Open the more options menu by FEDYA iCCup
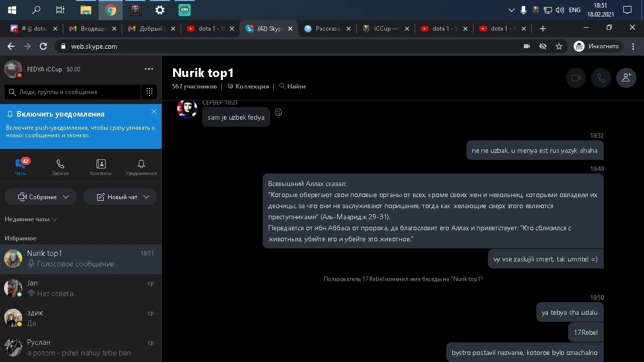Viewport: 644px width, 362px height. coord(149,69)
